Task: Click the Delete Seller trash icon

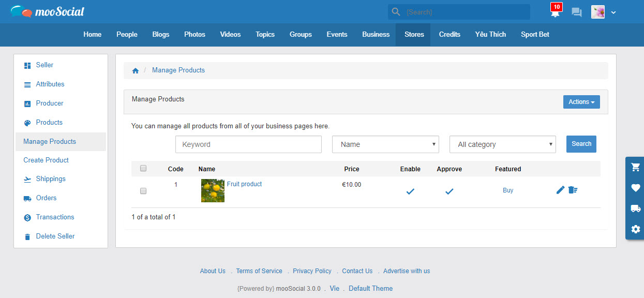Action: [x=27, y=236]
